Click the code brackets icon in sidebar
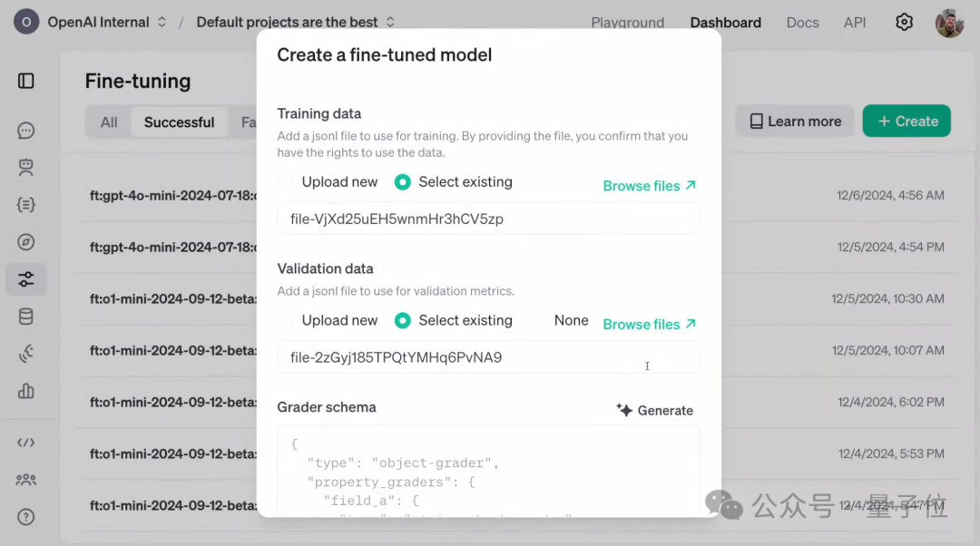Image resolution: width=980 pixels, height=546 pixels. point(26,443)
